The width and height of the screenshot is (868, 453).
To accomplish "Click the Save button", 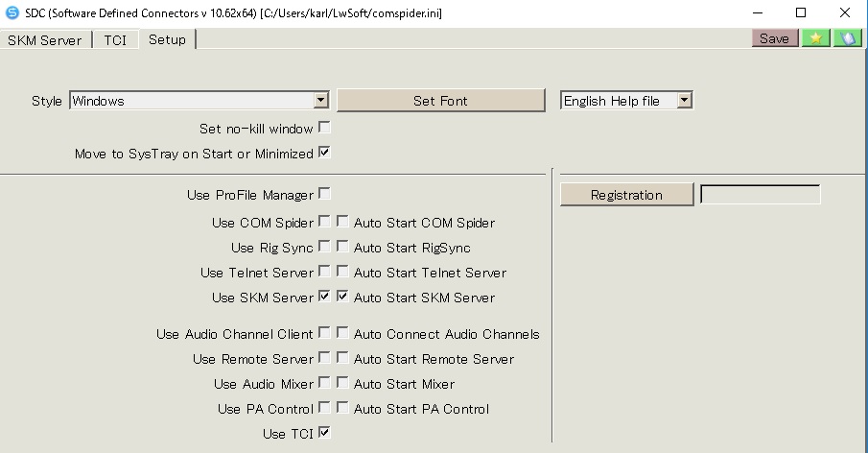I will [774, 38].
